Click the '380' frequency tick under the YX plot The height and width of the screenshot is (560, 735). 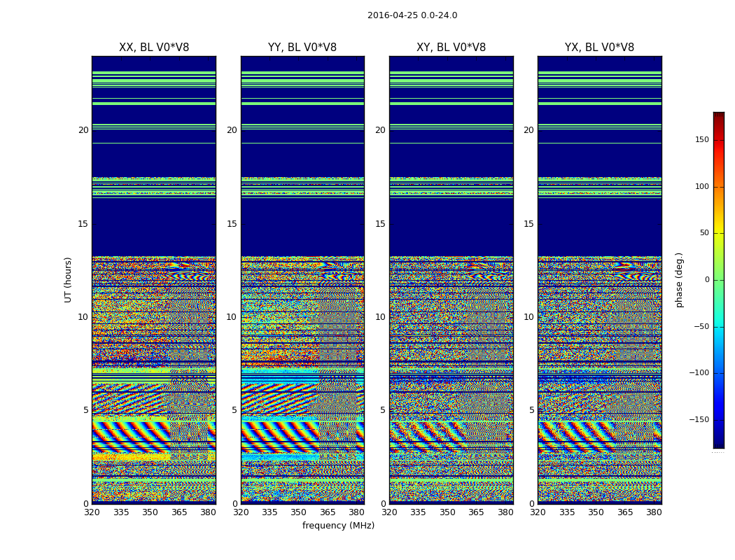[x=654, y=512]
